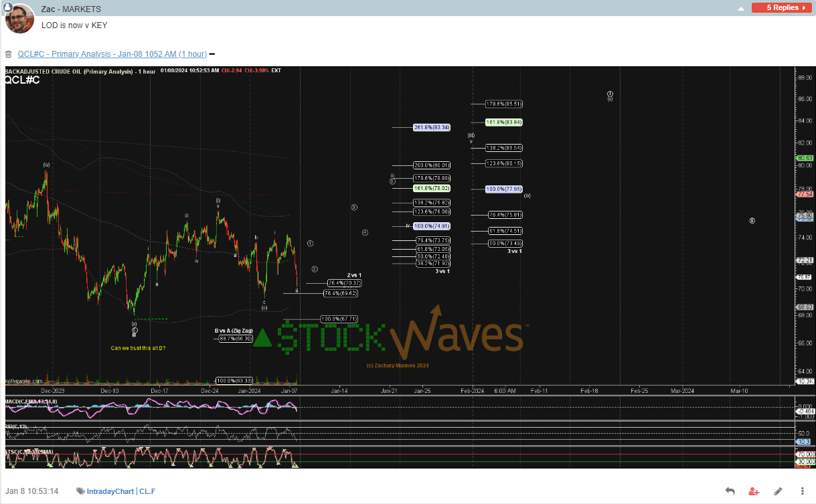Click the 100.0%(63.33) label near the chart bottom
Screen dimensions: 816x504
(x=234, y=381)
